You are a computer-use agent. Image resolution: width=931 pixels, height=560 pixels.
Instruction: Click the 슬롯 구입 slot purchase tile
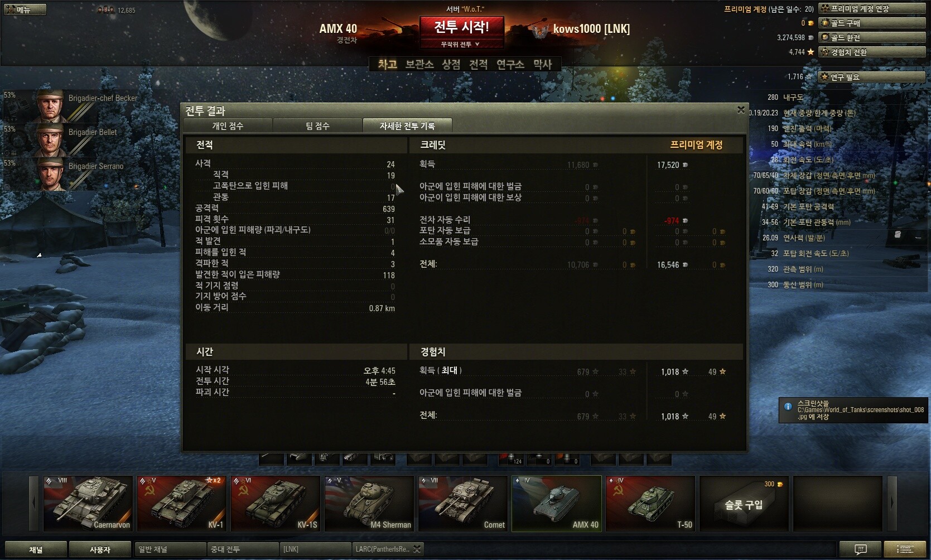tap(744, 503)
